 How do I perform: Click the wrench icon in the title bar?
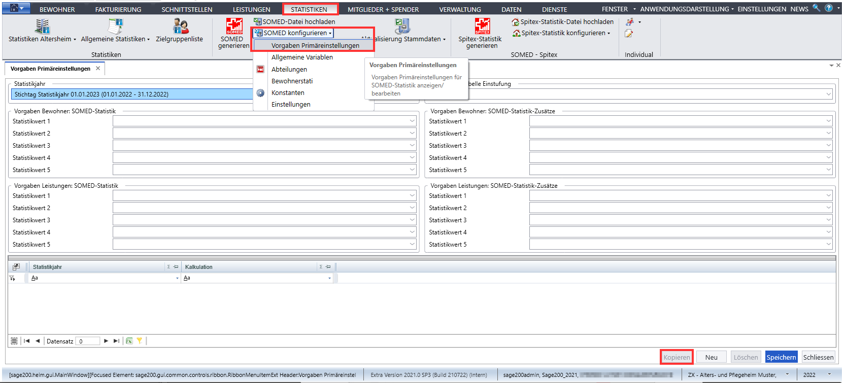pyautogui.click(x=816, y=9)
